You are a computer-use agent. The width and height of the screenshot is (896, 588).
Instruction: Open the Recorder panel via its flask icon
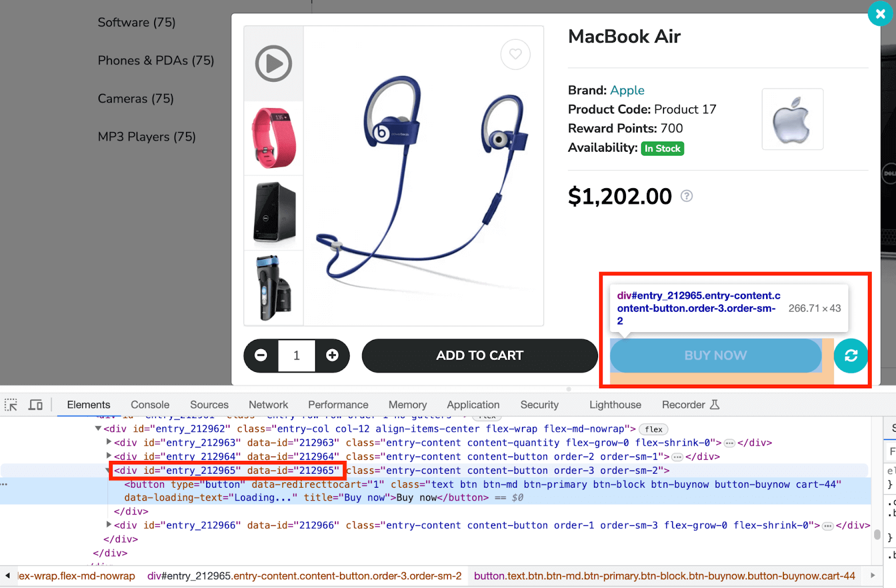715,404
